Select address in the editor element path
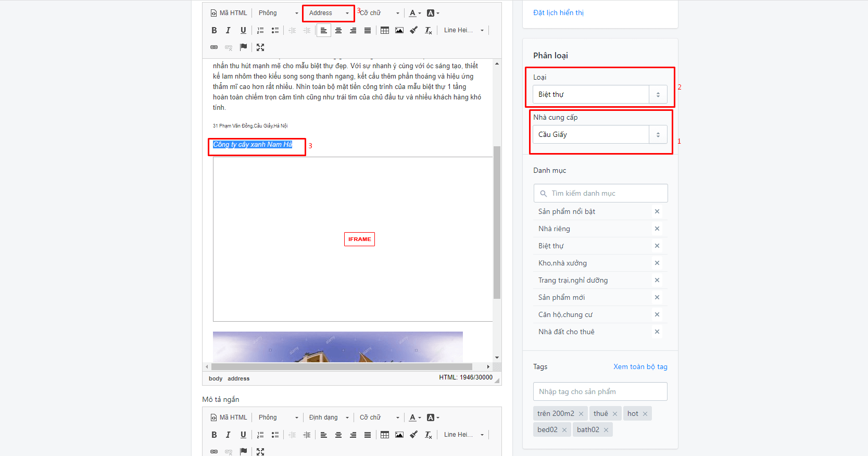Screen dimensions: 868x456 coord(238,378)
